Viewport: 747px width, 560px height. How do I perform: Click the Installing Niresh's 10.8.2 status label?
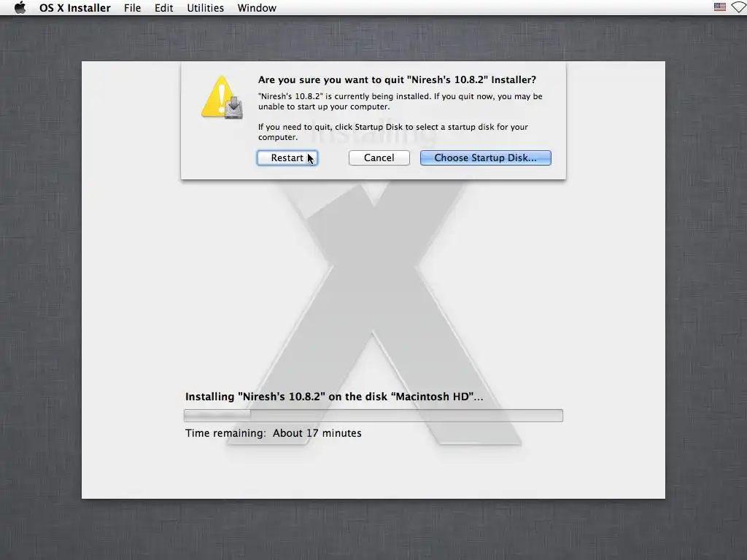tap(334, 397)
